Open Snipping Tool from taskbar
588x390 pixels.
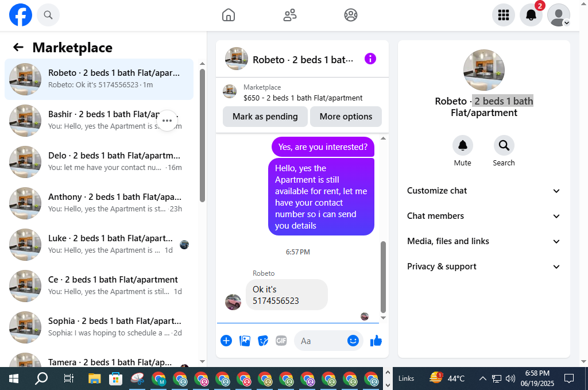coord(137,379)
